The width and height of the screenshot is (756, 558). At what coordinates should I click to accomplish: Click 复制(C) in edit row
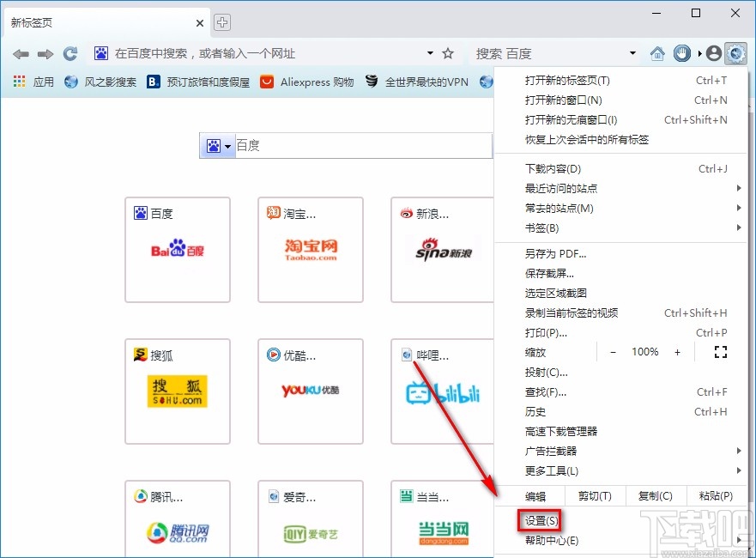click(656, 496)
